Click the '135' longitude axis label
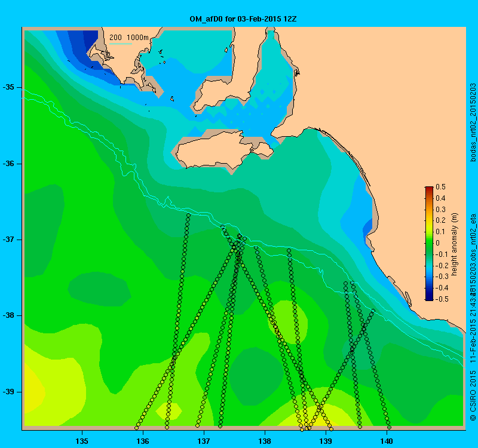Image resolution: width=478 pixels, height=448 pixels. [82, 441]
